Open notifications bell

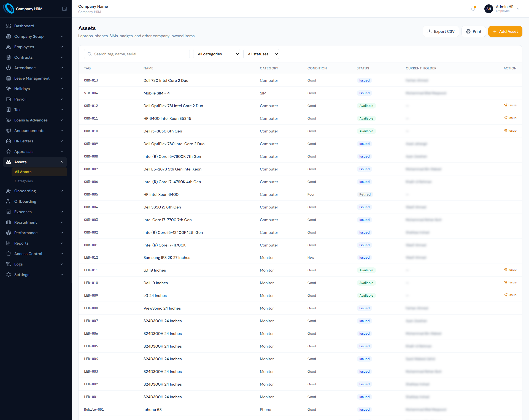click(x=473, y=9)
